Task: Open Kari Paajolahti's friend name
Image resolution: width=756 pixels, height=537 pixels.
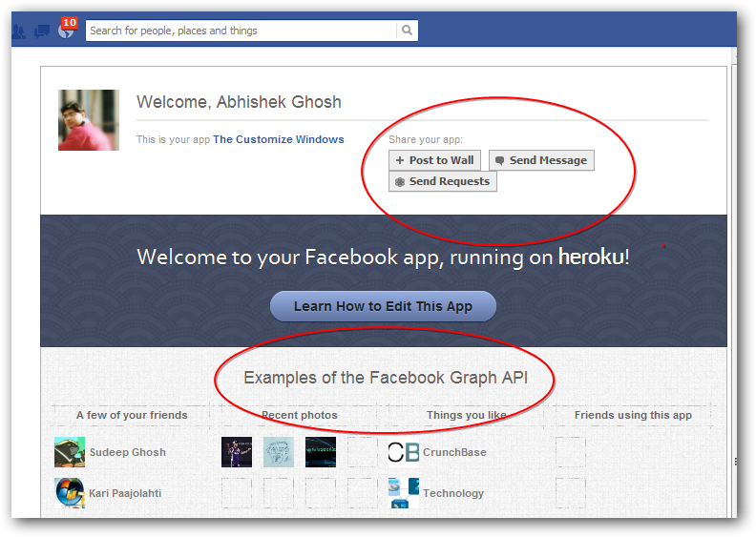Action: (125, 493)
